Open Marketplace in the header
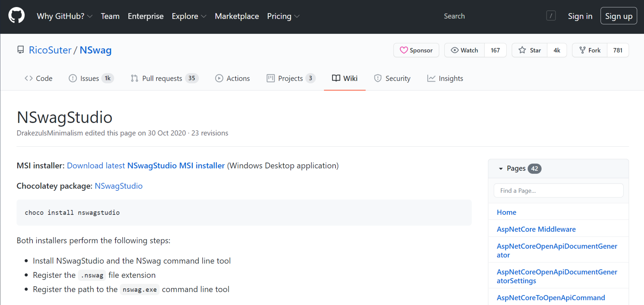 coord(237,16)
